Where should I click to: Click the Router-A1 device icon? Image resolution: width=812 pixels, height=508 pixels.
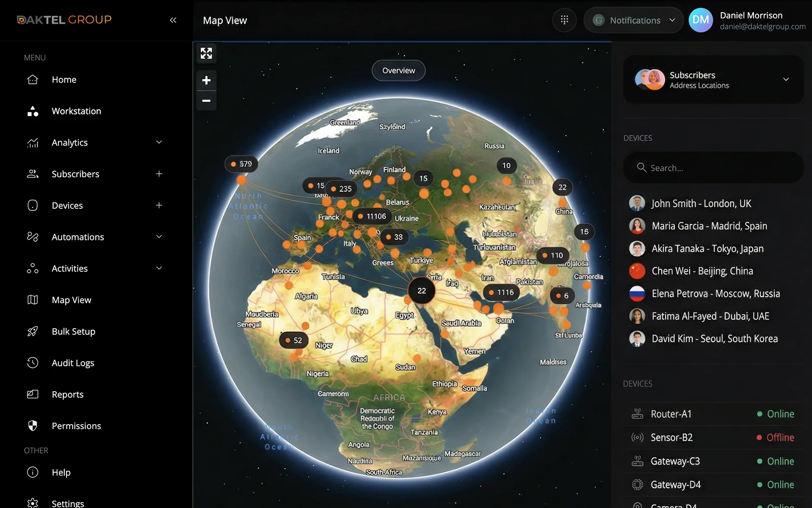[637, 414]
